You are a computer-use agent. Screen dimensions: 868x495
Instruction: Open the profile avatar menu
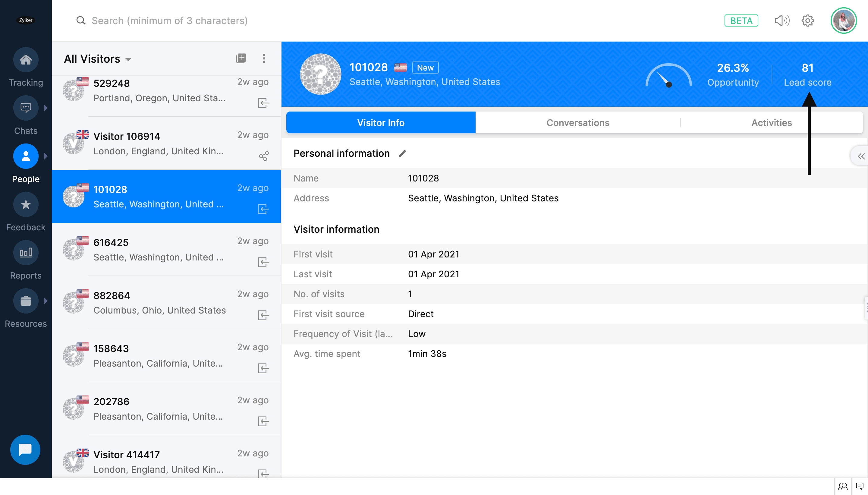(844, 20)
